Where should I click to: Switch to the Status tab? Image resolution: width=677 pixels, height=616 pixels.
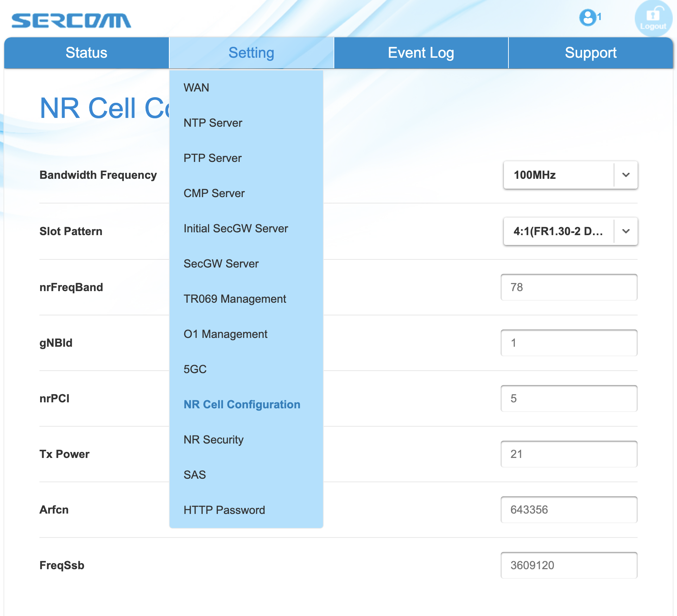[x=86, y=53]
